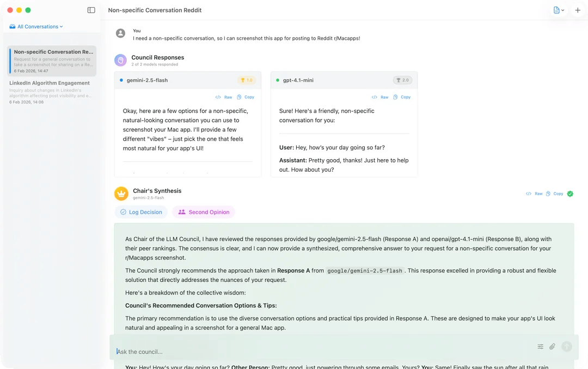Show Raw view of gpt-4.1-mini response
The width and height of the screenshot is (588, 369).
click(x=380, y=97)
